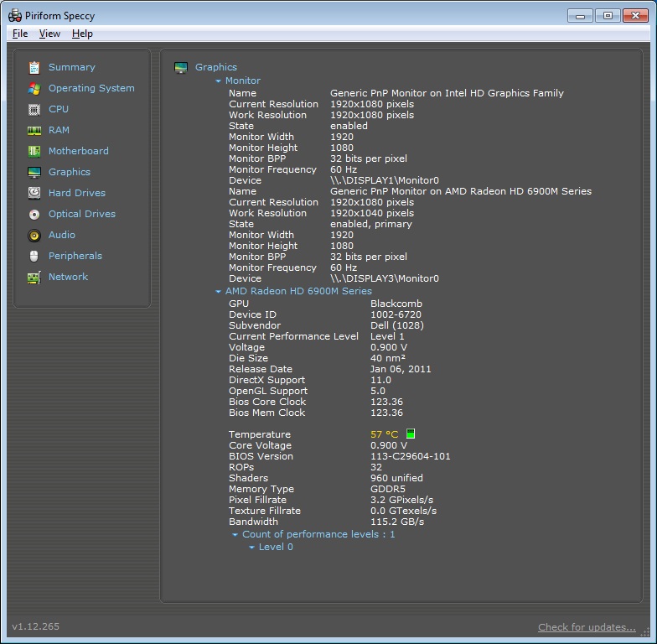
Task: Click the RAM memory stick icon
Action: point(34,131)
